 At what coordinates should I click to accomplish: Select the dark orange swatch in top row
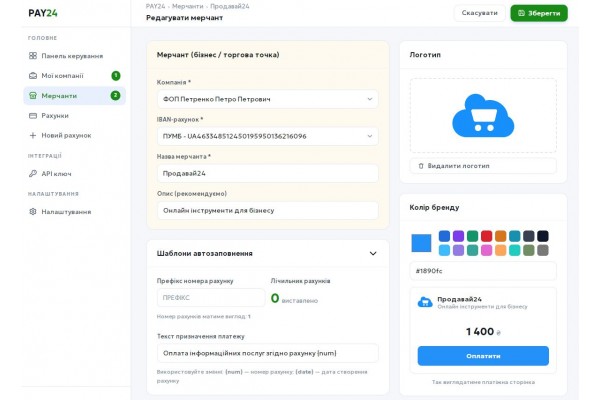tap(501, 236)
